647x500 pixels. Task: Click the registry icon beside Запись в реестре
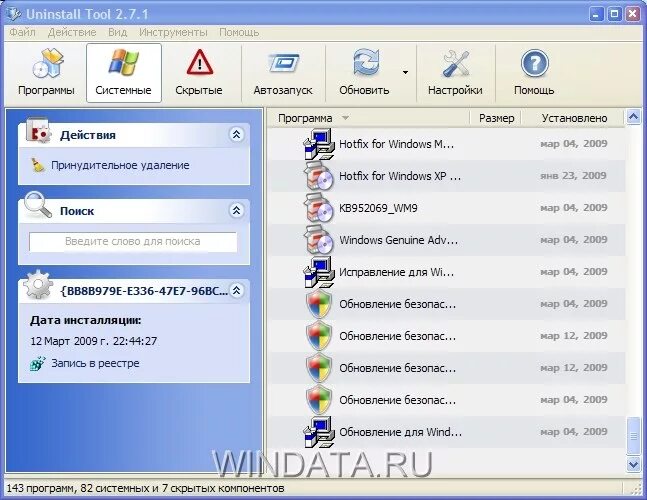click(x=38, y=363)
